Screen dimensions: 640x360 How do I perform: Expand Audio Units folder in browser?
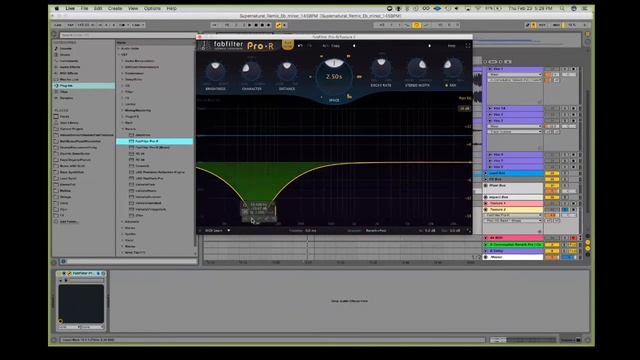coord(119,49)
